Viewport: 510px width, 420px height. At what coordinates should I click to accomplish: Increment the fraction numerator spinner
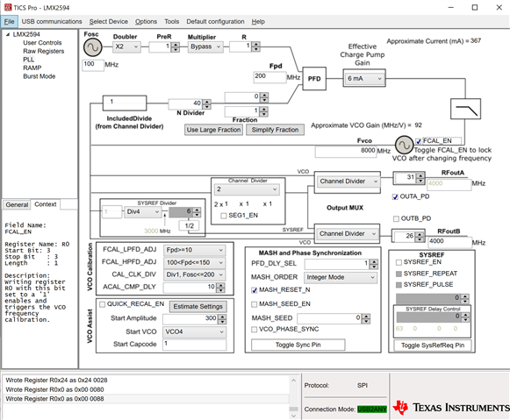pos(264,95)
